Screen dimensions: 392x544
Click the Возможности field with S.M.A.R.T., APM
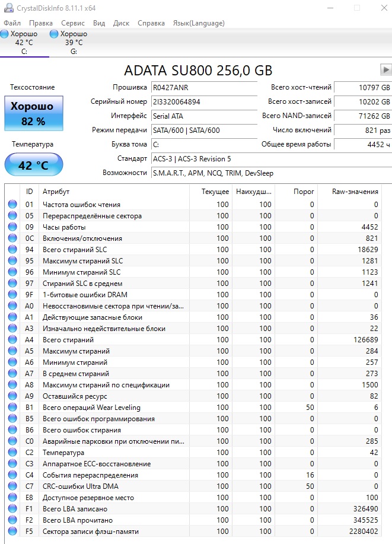coord(272,173)
